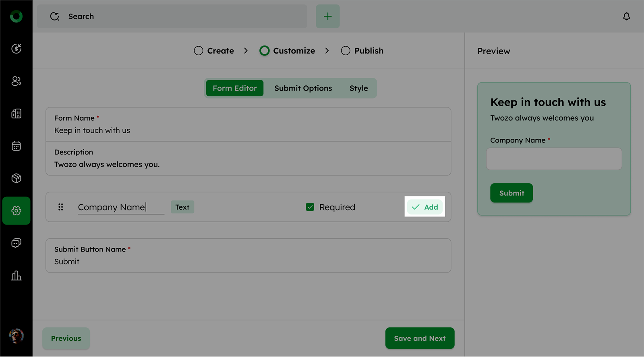Uncheck the Required checkbox
This screenshot has width=644, height=357.
click(310, 207)
